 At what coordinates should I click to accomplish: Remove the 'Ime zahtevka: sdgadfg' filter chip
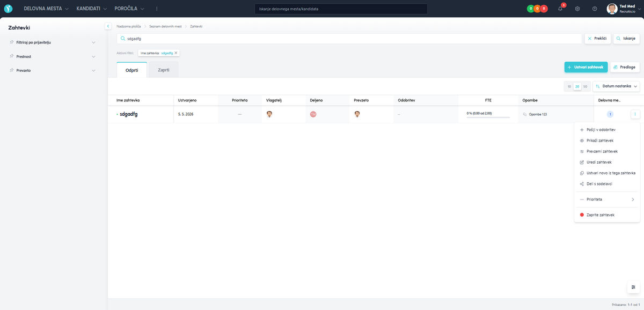176,53
